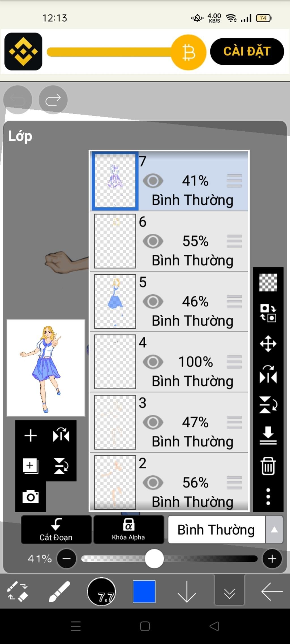Image resolution: width=290 pixels, height=644 pixels.
Task: Merge layer down with download arrow icon
Action: 268,435
